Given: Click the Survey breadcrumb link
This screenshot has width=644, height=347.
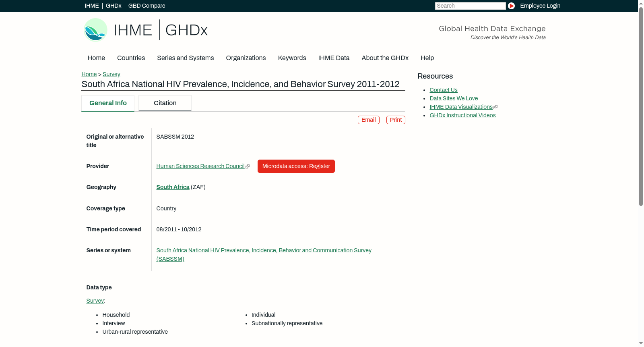Looking at the screenshot, I should click(111, 74).
